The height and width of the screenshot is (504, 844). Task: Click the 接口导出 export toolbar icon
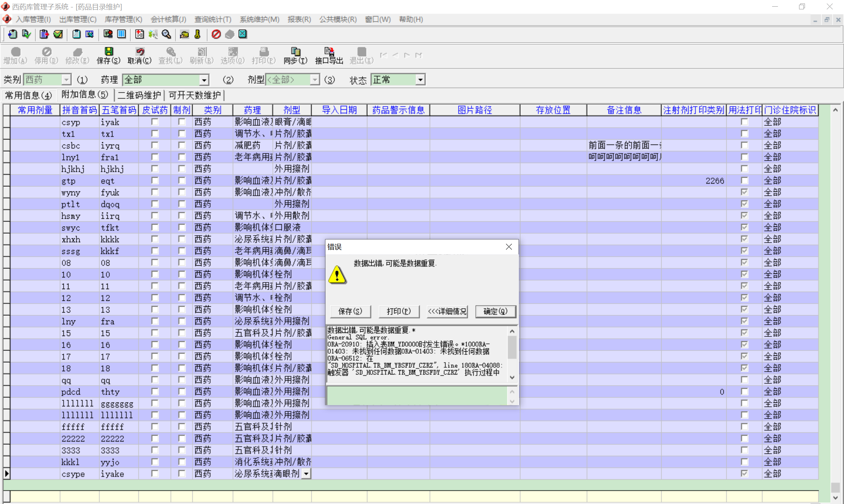click(x=329, y=55)
